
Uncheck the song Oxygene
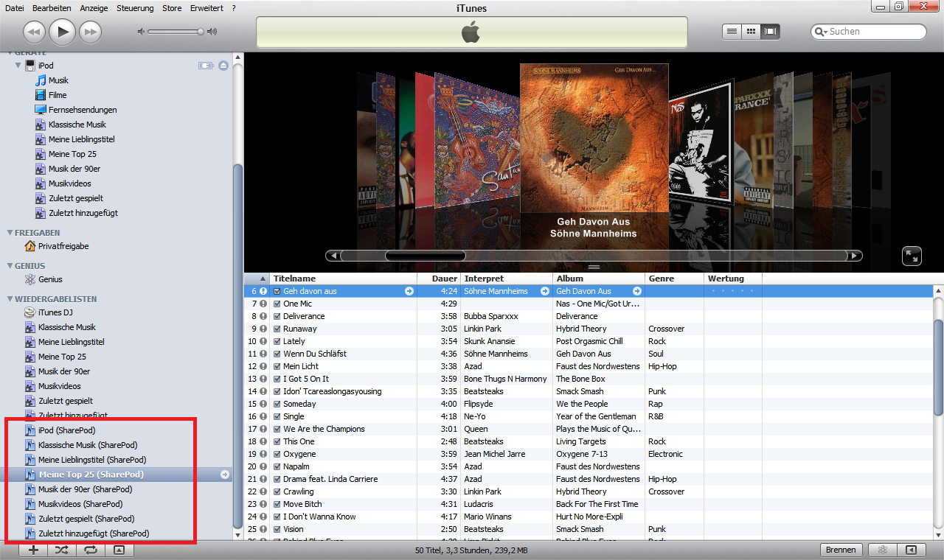pyautogui.click(x=277, y=454)
